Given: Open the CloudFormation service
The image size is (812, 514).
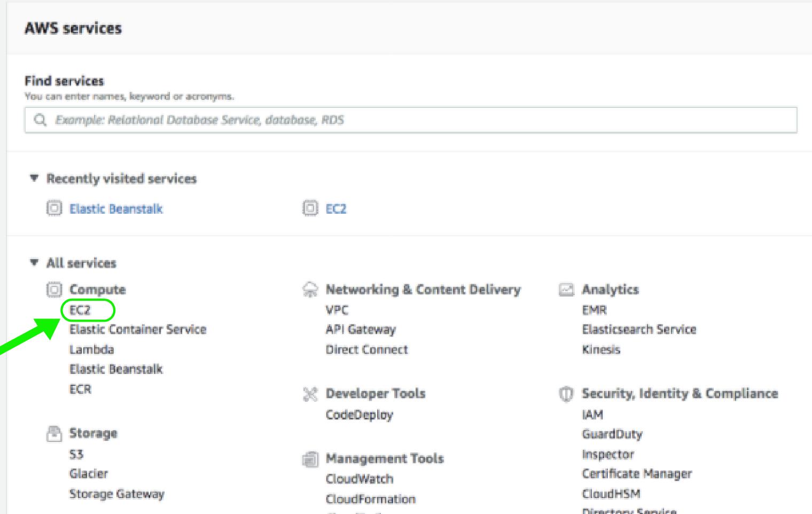Looking at the screenshot, I should 371,499.
